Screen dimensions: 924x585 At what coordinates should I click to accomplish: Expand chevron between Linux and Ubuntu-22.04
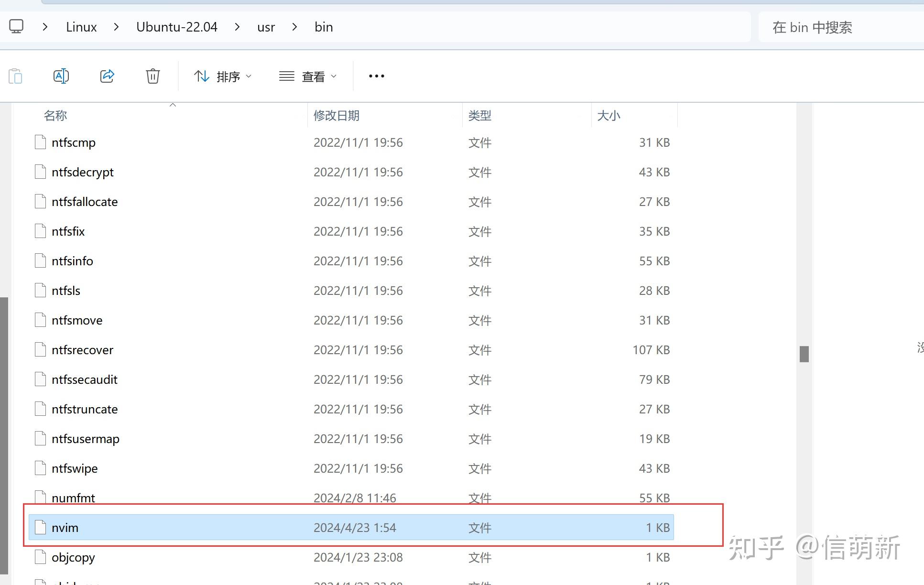point(116,27)
